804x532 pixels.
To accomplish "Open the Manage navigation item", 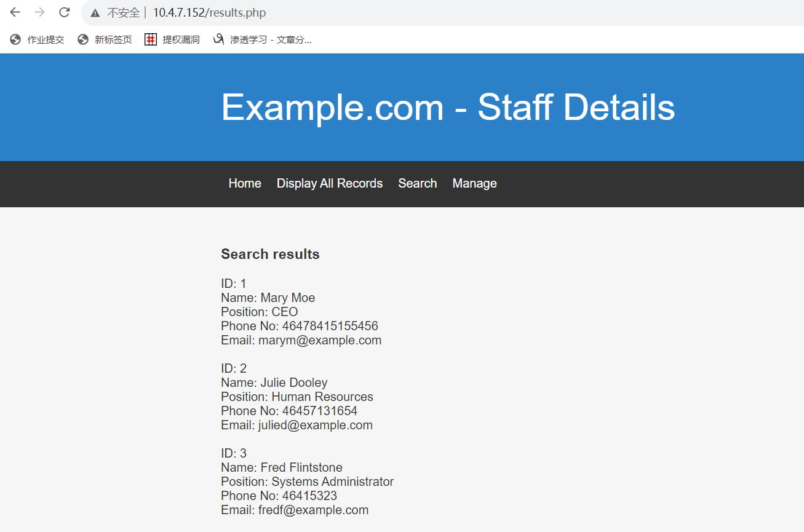I will tap(475, 183).
